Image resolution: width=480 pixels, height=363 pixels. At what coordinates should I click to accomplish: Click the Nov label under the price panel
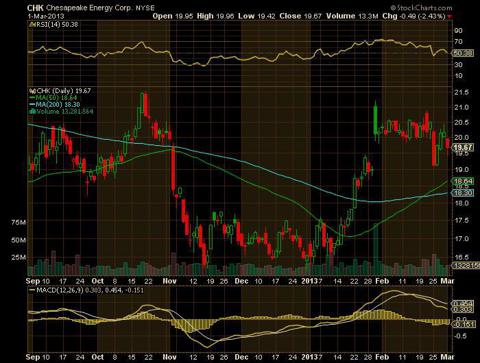click(x=169, y=281)
